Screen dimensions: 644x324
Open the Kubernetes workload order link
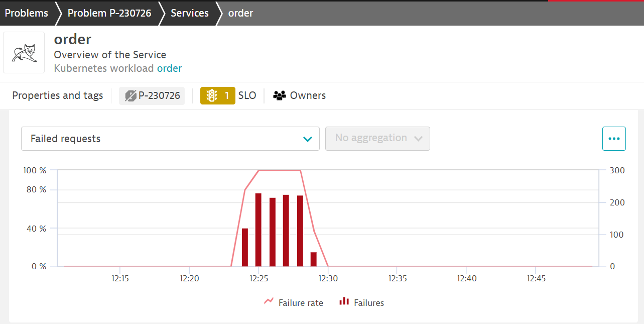(x=169, y=68)
